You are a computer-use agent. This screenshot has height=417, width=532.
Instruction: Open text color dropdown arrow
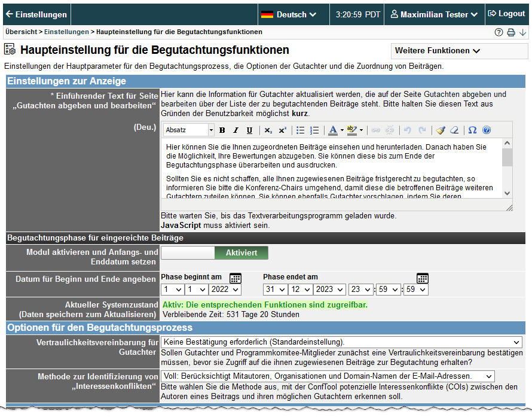pyautogui.click(x=342, y=130)
